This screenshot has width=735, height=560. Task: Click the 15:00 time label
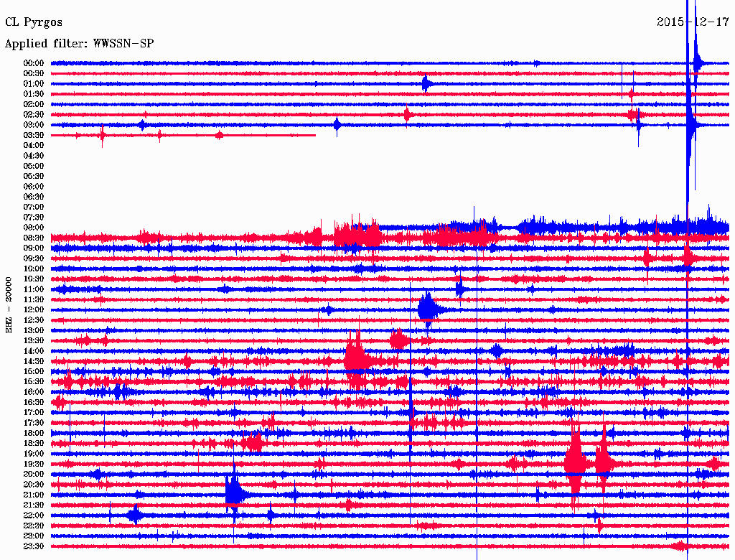click(x=34, y=371)
